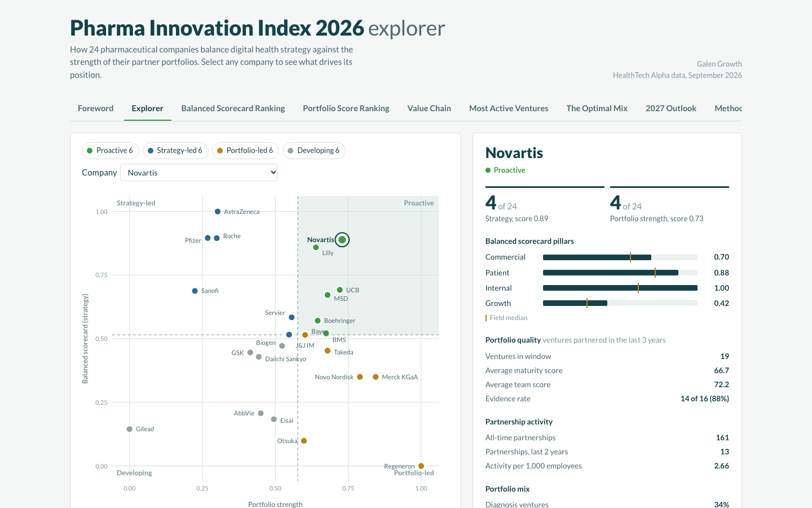Toggle the Proactive 6 legend filter
The image size is (812, 508).
[x=111, y=151]
